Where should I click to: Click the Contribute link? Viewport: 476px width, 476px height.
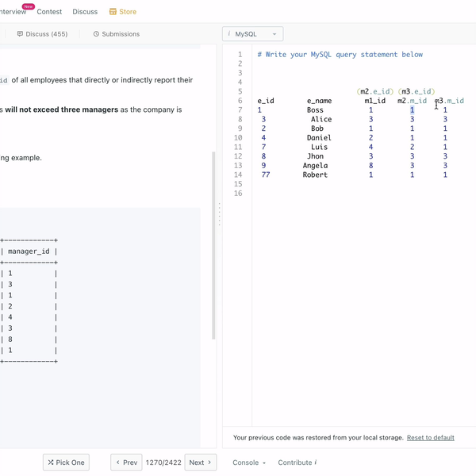click(x=297, y=463)
